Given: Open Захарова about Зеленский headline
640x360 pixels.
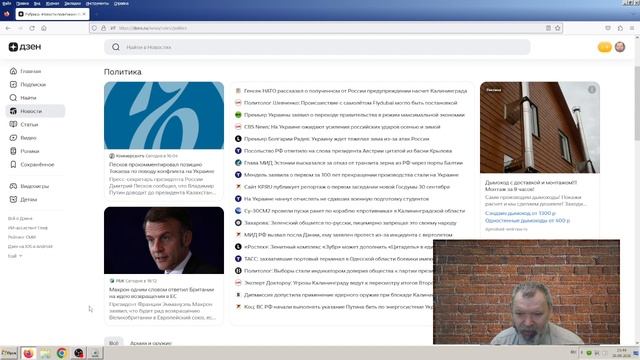Looking at the screenshot, I should (x=350, y=223).
